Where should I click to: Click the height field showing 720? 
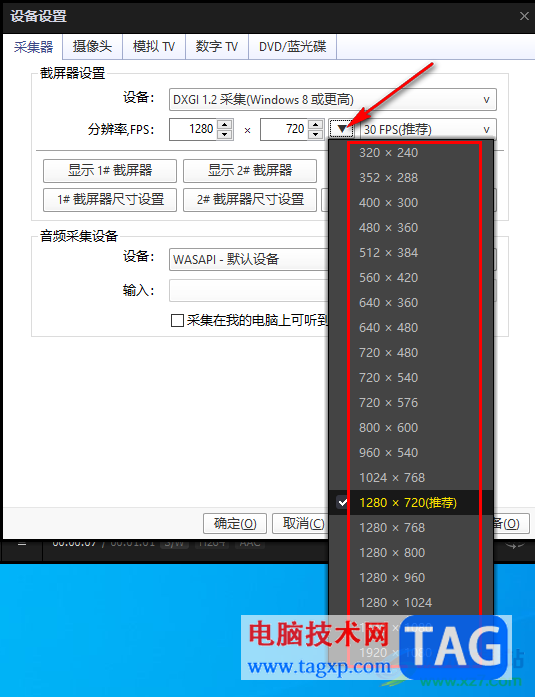[283, 129]
